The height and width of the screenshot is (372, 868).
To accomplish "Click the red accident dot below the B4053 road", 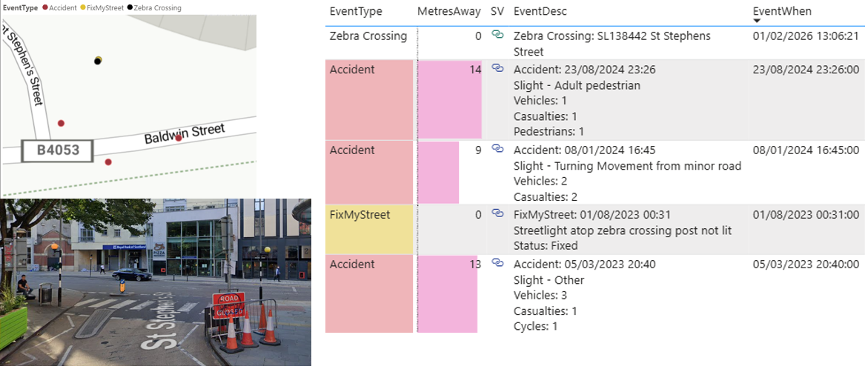I will (x=108, y=162).
